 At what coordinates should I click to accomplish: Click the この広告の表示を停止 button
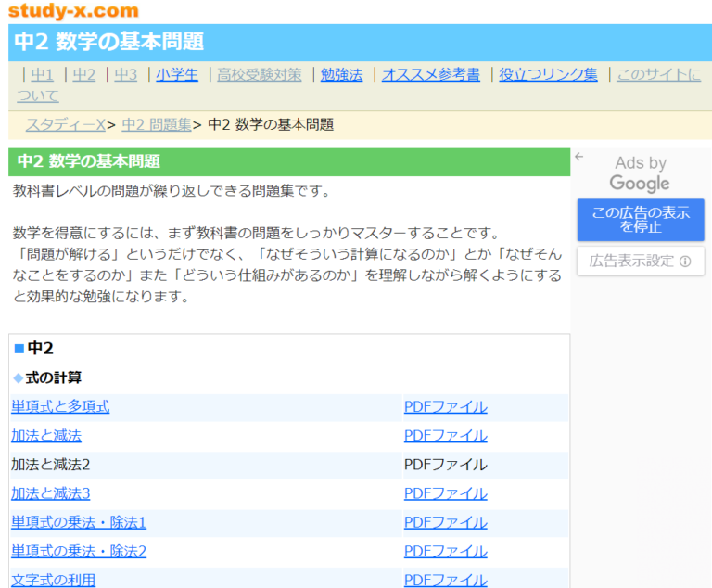coord(641,220)
